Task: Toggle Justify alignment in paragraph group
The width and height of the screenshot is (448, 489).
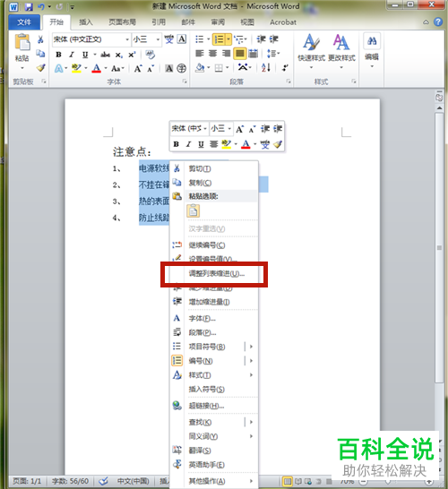Action: point(239,54)
